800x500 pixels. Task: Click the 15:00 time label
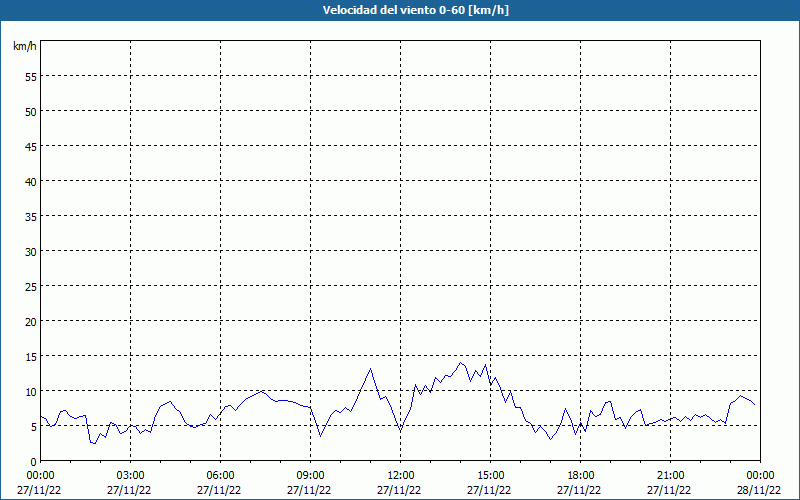(x=490, y=476)
